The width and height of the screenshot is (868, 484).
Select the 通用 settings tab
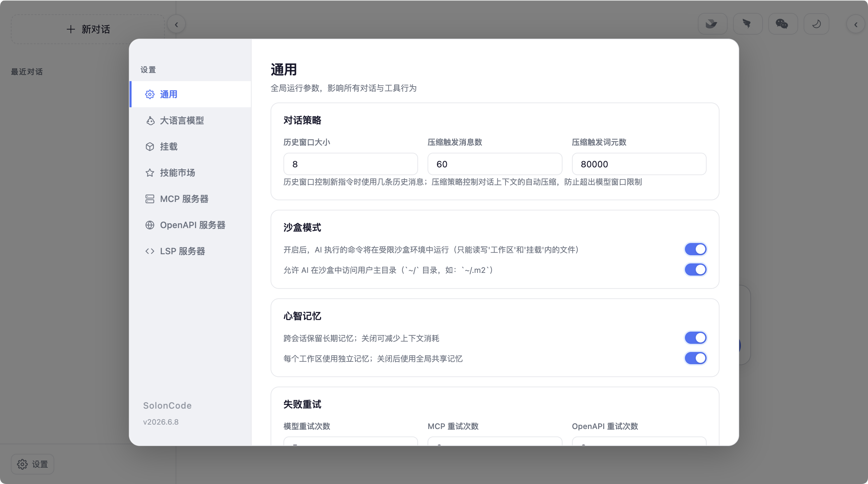pos(190,94)
